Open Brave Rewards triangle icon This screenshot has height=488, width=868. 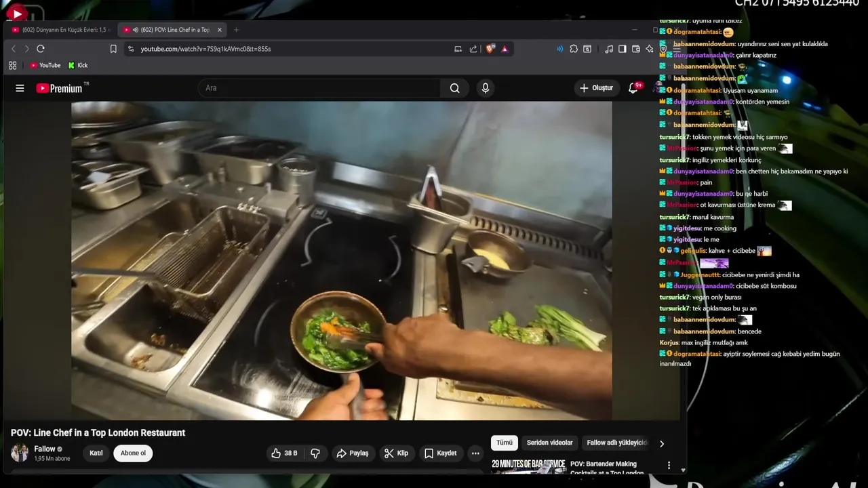click(x=505, y=49)
